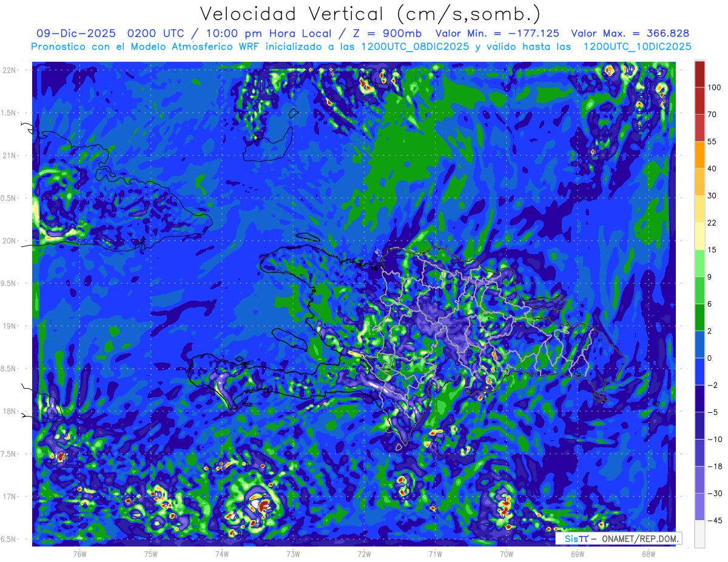
Task: Click the date '09-Dic-2025' in the header
Action: click(x=76, y=34)
